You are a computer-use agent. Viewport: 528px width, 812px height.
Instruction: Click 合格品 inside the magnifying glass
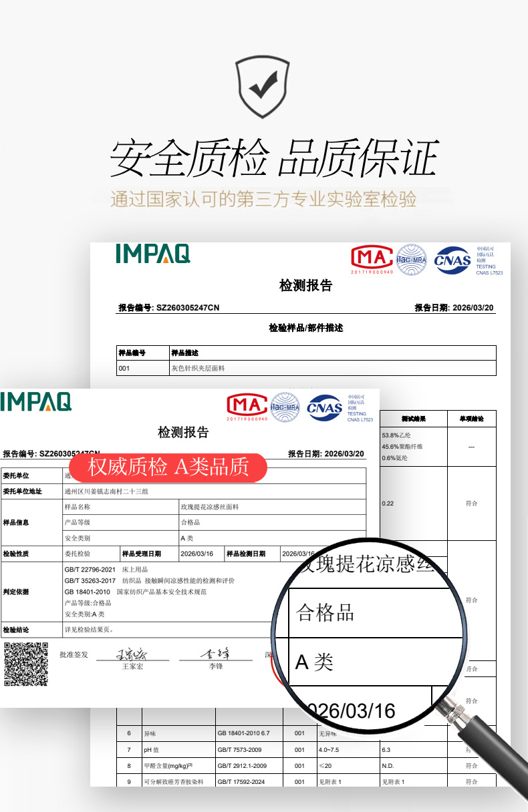point(325,613)
